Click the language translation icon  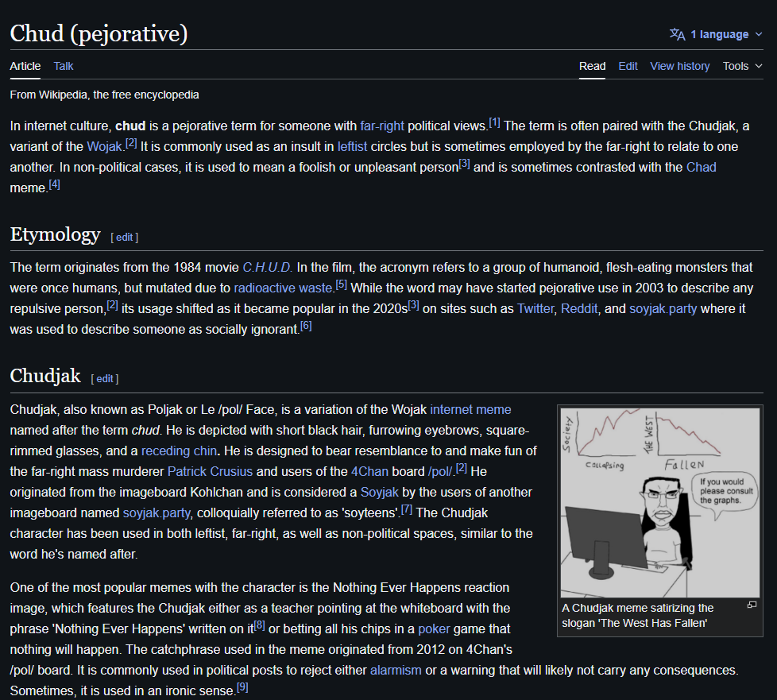click(677, 34)
